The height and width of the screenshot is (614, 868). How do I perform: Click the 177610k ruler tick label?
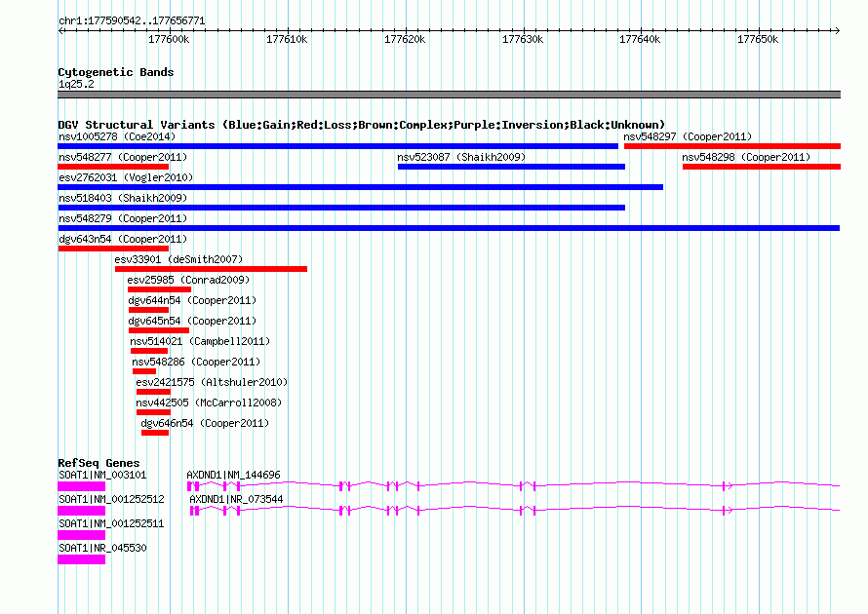287,40
